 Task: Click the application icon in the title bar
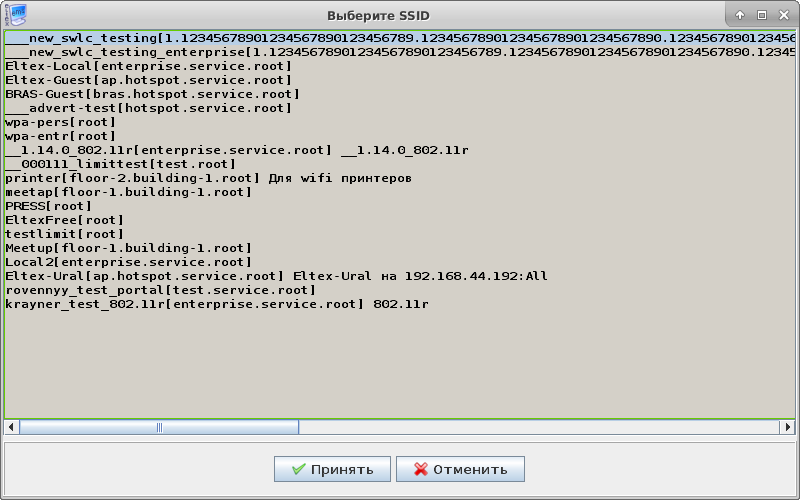pos(15,15)
